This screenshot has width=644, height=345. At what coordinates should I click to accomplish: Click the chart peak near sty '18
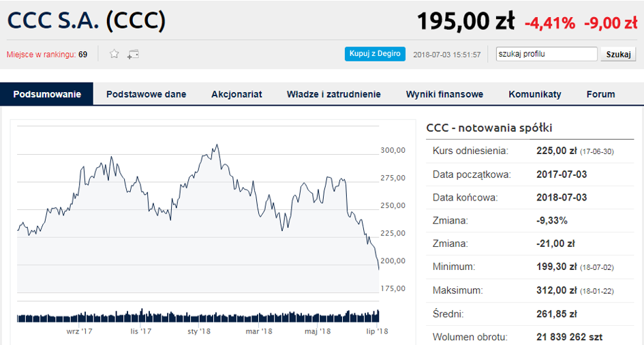(x=217, y=145)
